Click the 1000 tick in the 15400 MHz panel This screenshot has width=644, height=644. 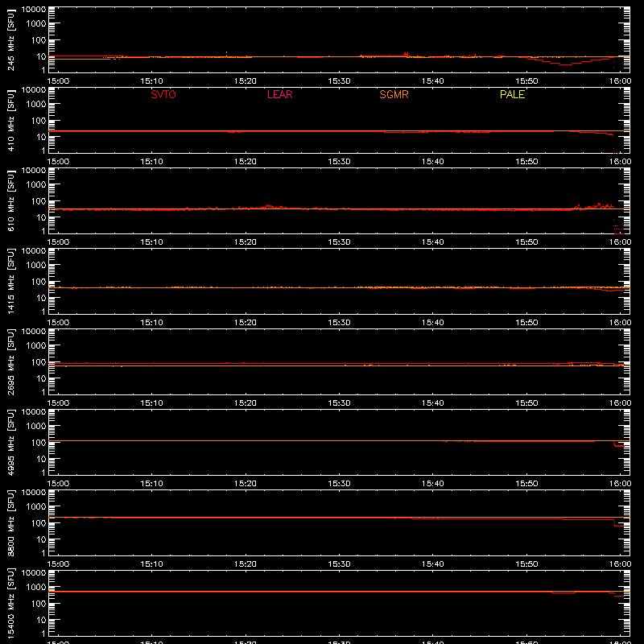(36, 588)
